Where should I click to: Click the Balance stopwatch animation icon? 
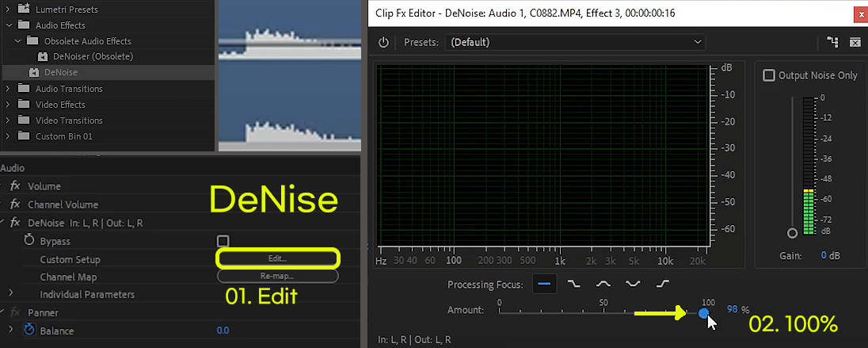(29, 330)
